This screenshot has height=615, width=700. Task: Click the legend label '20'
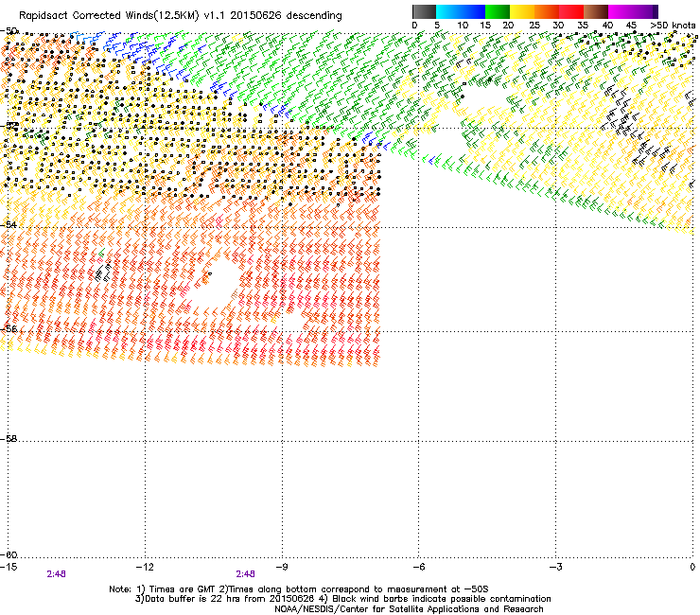point(508,26)
